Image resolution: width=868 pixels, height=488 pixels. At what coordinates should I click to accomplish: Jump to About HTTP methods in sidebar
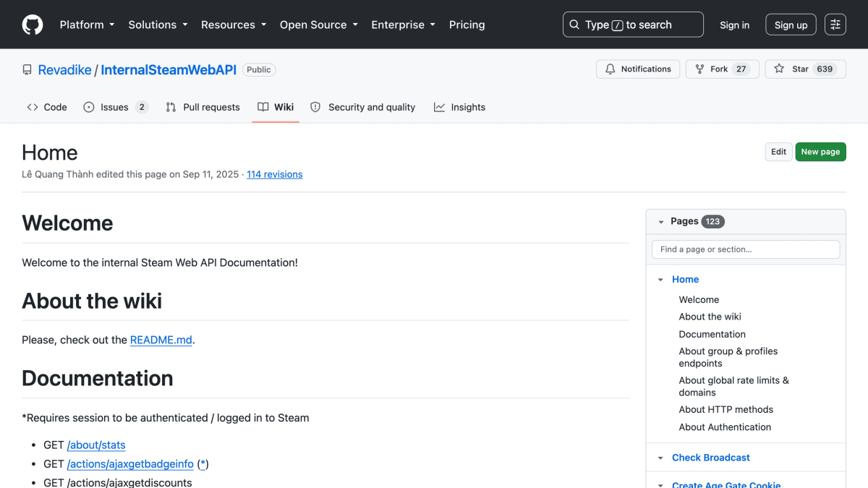(x=726, y=409)
